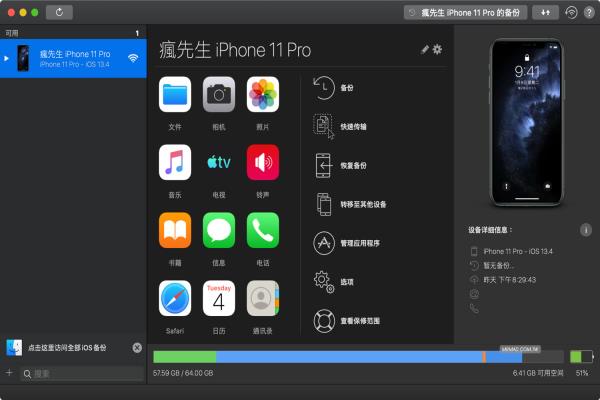Open the Photos (照片) app icon
The image size is (600, 400).
(x=262, y=94)
